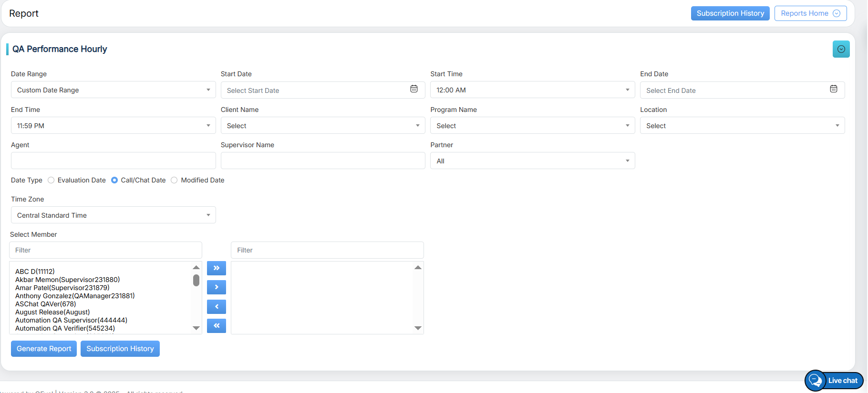Open the Live chat widget
The image size is (868, 393).
[x=834, y=380]
